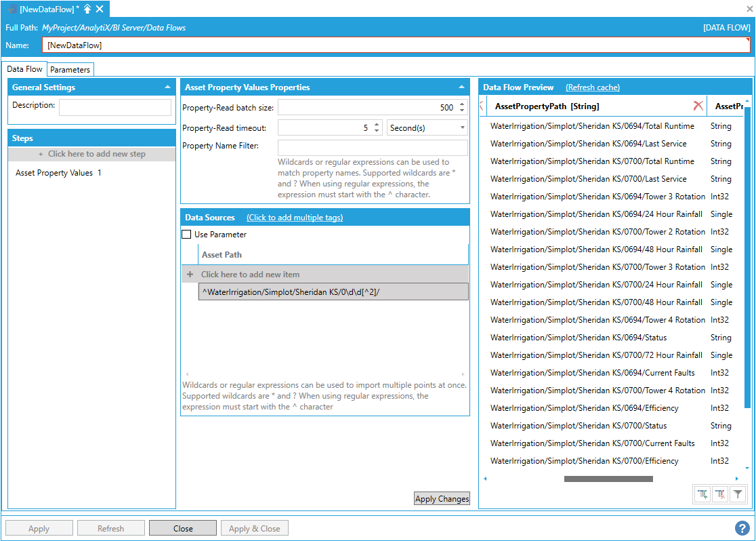Screen dimensions: 756x541
Task: Collapse Asset Property Values Properties panel
Action: [x=461, y=87]
